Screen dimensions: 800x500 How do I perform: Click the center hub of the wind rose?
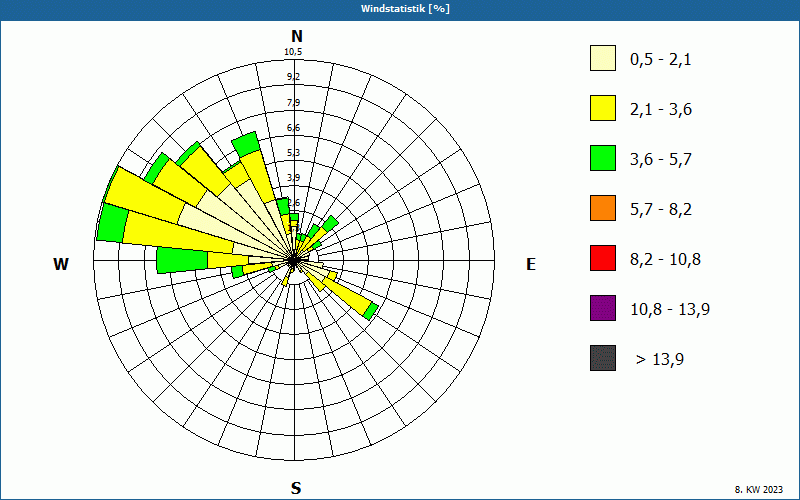click(x=294, y=260)
